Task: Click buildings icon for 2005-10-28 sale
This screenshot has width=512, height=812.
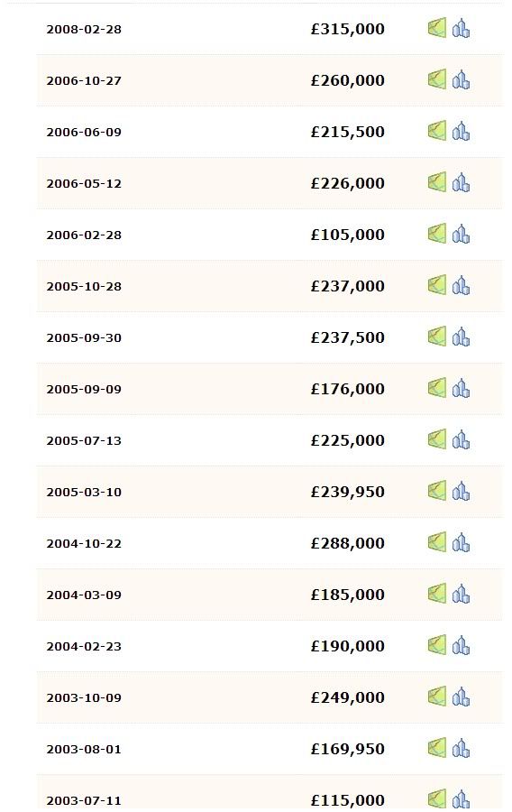Action: (x=461, y=285)
